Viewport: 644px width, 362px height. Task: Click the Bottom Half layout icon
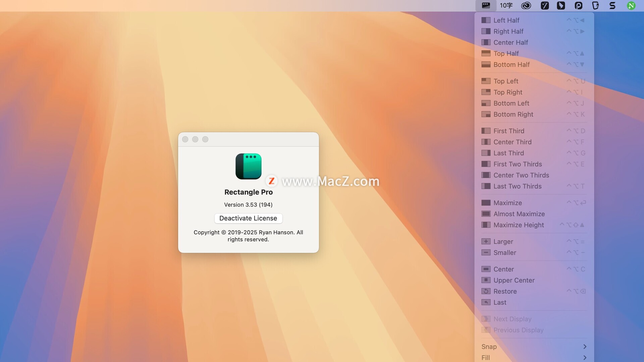point(486,64)
